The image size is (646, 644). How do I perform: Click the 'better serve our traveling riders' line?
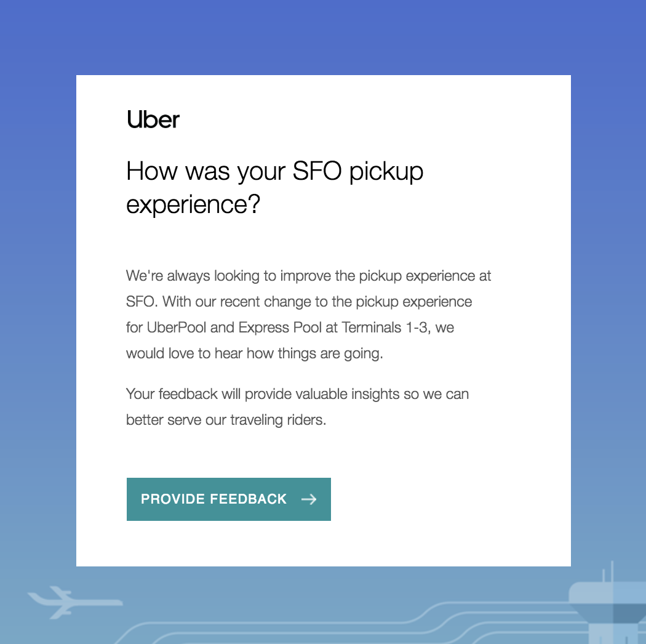coord(226,420)
